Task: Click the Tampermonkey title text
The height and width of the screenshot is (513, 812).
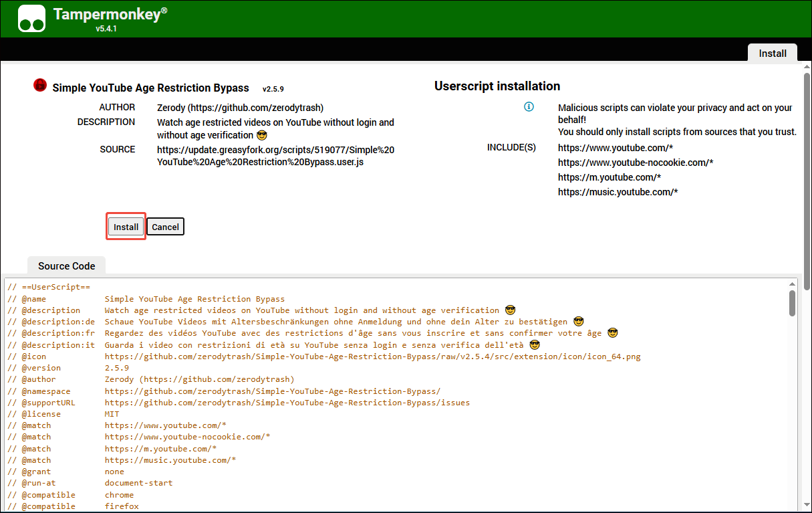Action: [x=110, y=15]
